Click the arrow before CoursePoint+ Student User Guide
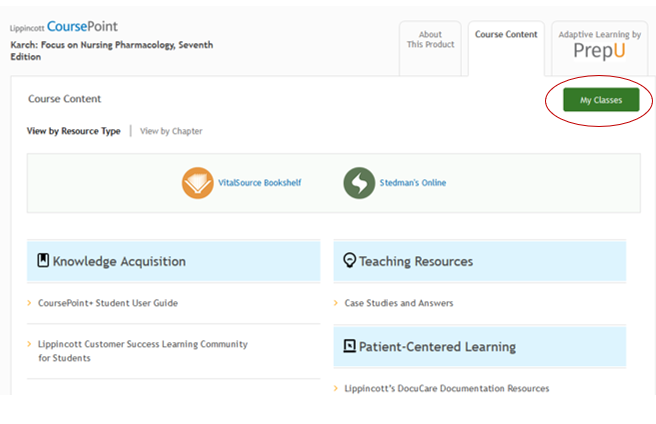This screenshot has width=656, height=424. (30, 303)
